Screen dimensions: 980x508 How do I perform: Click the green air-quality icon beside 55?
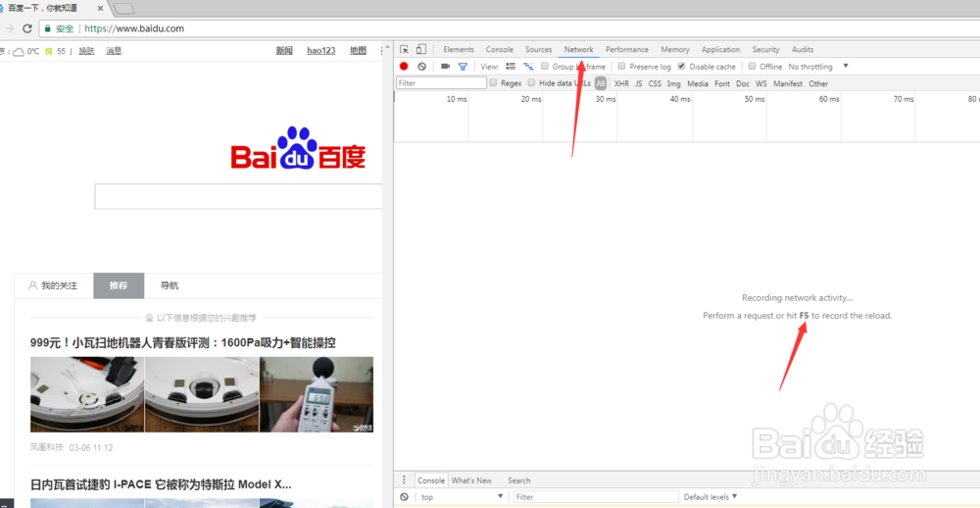coord(49,51)
